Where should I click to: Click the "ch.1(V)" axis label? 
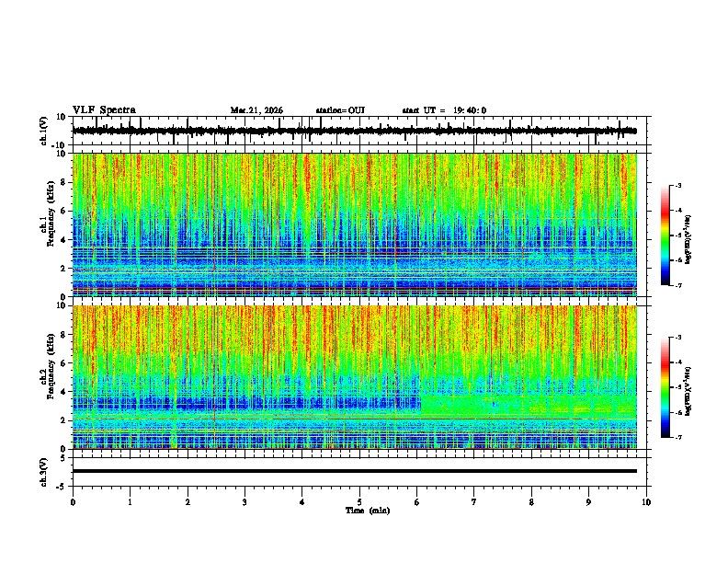point(44,131)
